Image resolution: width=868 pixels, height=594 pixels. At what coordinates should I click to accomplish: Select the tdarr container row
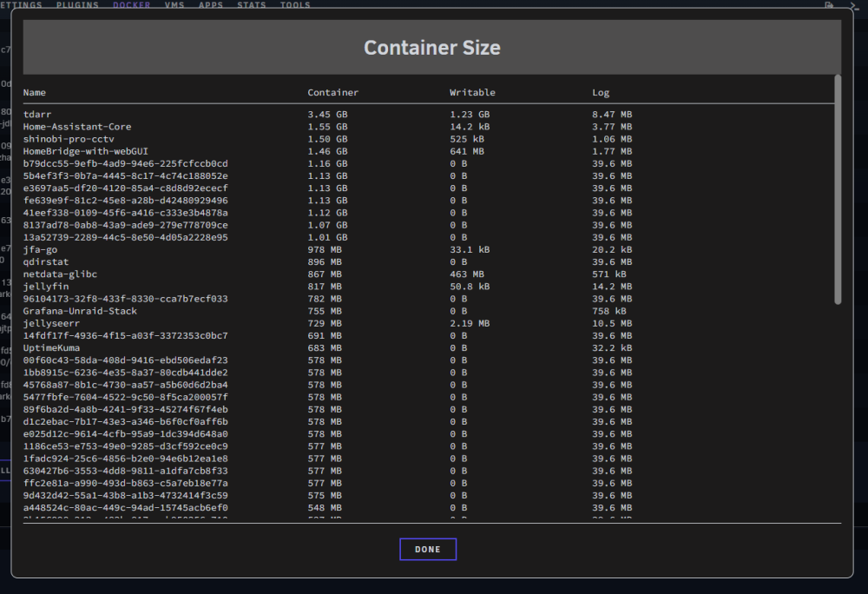pyautogui.click(x=429, y=114)
